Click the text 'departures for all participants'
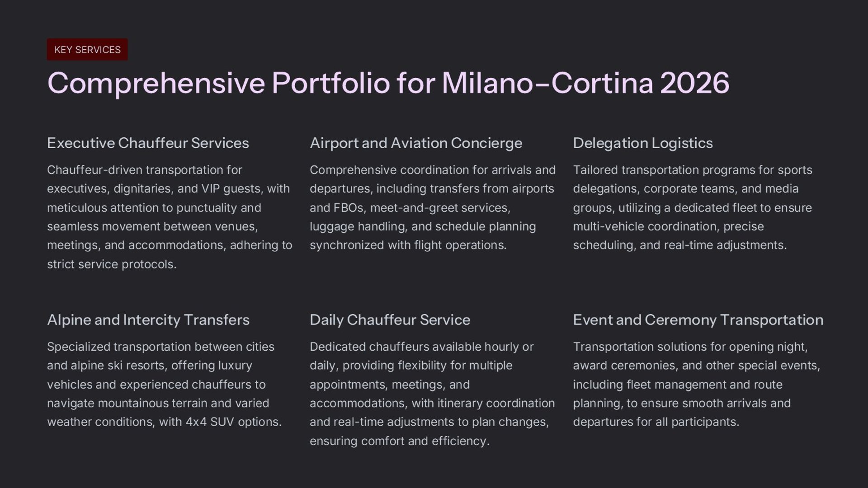 coord(656,422)
